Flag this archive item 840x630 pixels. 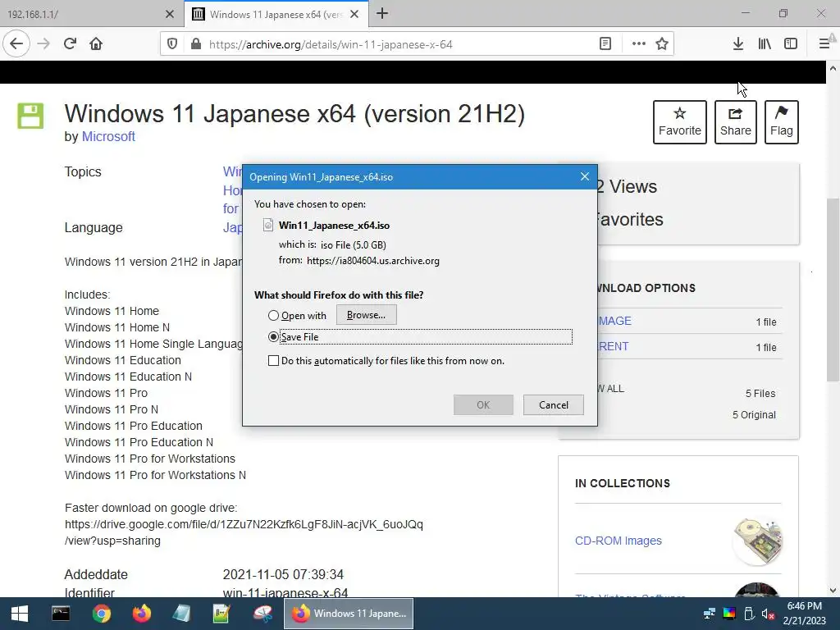click(x=782, y=122)
